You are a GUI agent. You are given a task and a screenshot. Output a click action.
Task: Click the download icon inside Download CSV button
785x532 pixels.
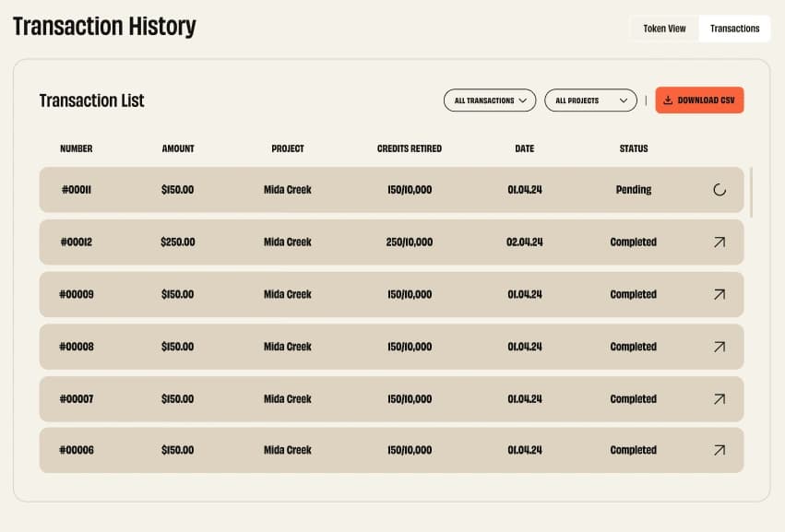click(667, 100)
